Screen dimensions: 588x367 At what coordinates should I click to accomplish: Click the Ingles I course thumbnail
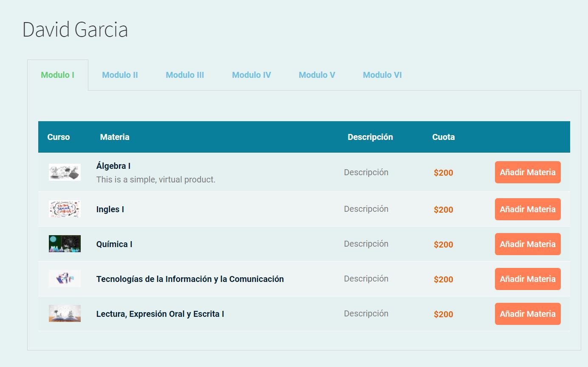[65, 209]
